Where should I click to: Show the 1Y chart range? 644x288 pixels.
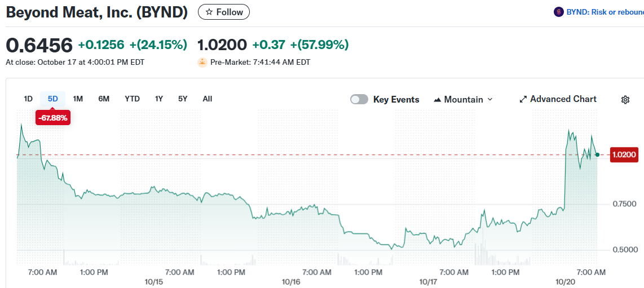coord(159,99)
